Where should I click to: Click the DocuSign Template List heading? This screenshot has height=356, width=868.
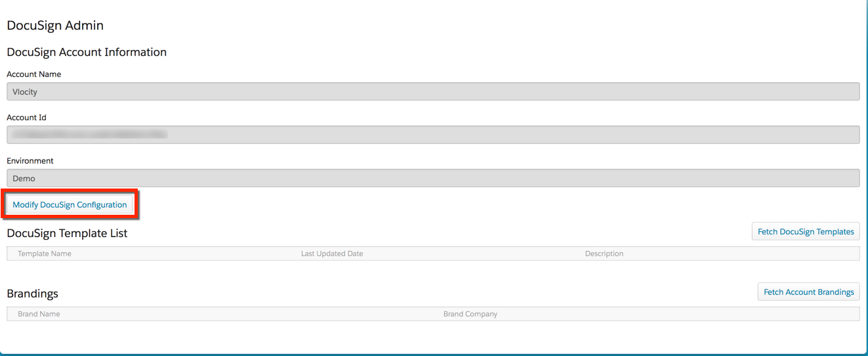pyautogui.click(x=67, y=233)
